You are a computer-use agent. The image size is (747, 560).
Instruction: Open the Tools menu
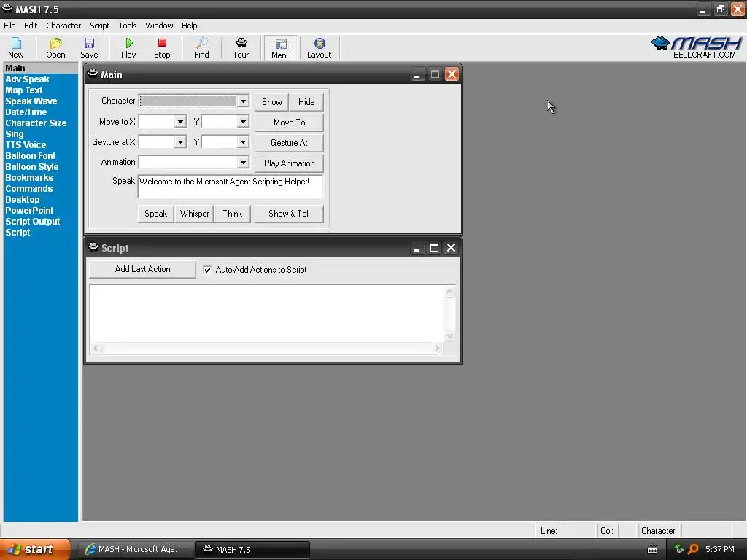[127, 26]
